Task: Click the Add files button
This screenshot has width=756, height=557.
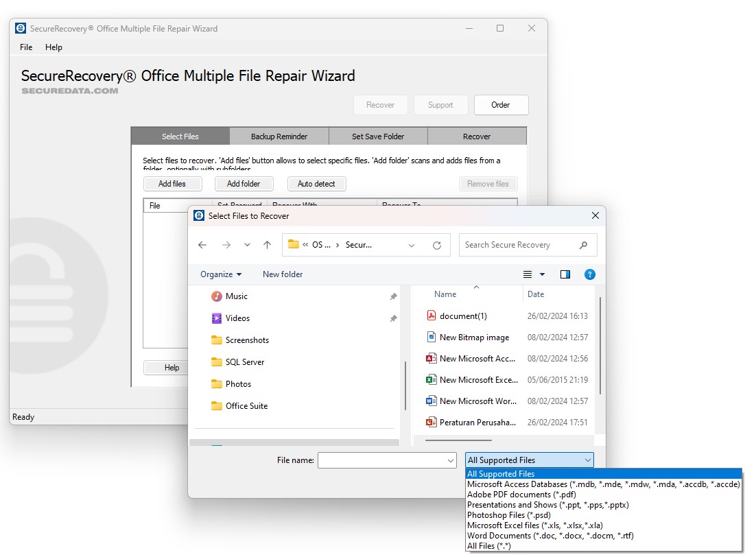Action: (172, 183)
